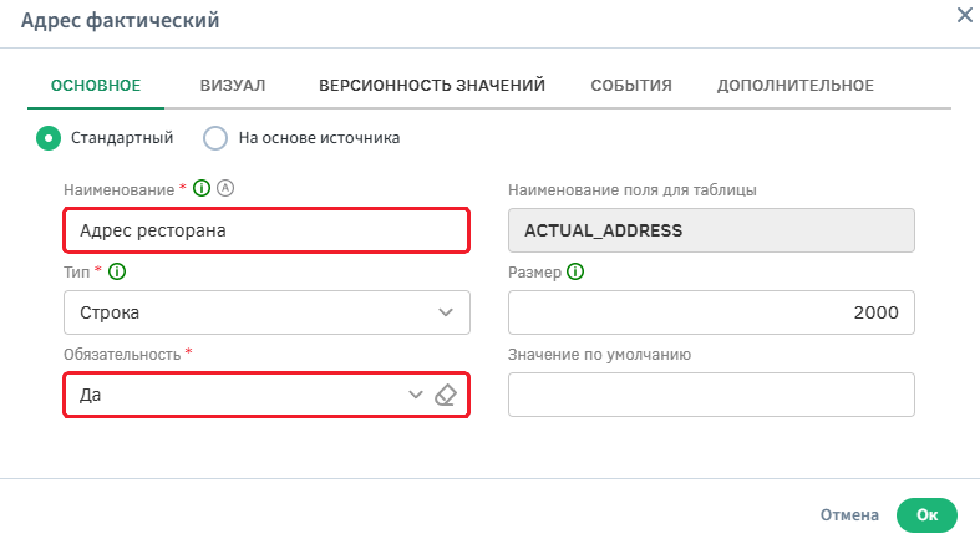Viewport: 980px width, 544px height.
Task: Open the Дополнительное tab
Action: 795,85
